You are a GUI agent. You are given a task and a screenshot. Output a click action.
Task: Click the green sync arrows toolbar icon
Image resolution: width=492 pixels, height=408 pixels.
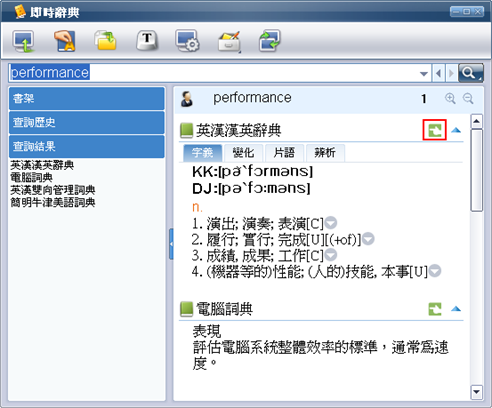click(x=270, y=41)
